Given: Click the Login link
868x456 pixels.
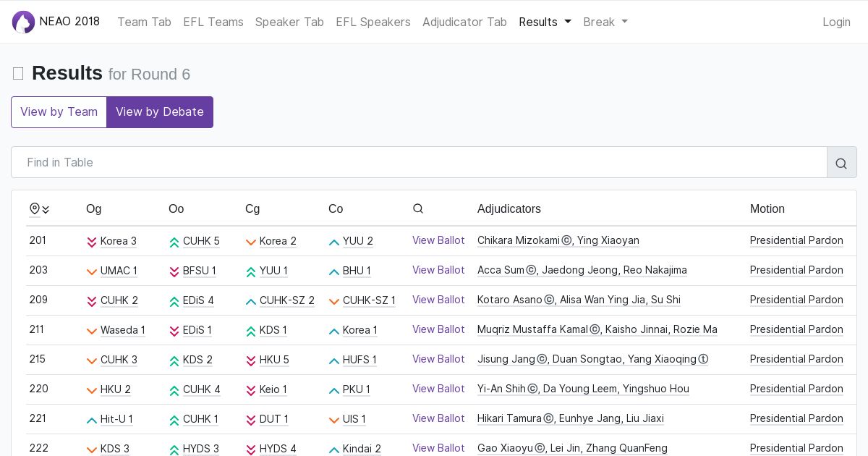Looking at the screenshot, I should (836, 22).
